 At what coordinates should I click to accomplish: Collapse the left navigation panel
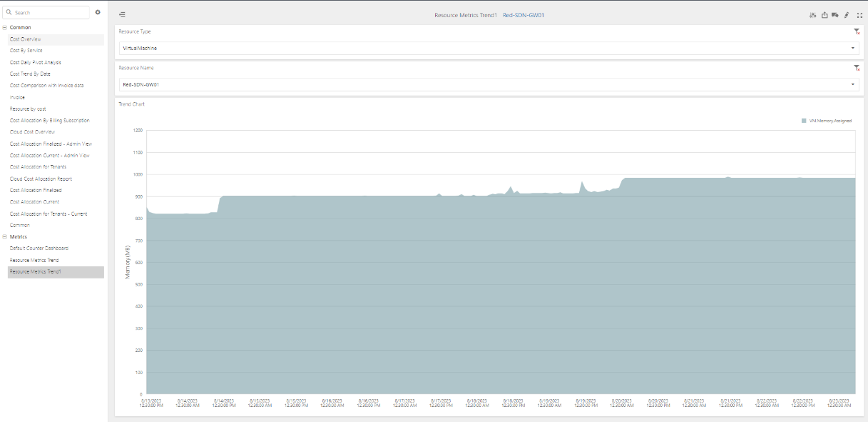(122, 14)
